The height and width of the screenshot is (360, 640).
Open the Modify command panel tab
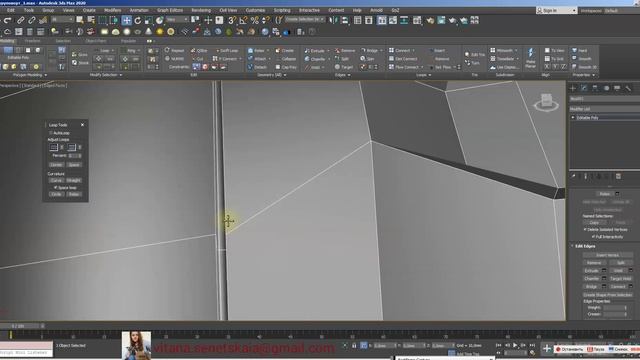pyautogui.click(x=584, y=88)
